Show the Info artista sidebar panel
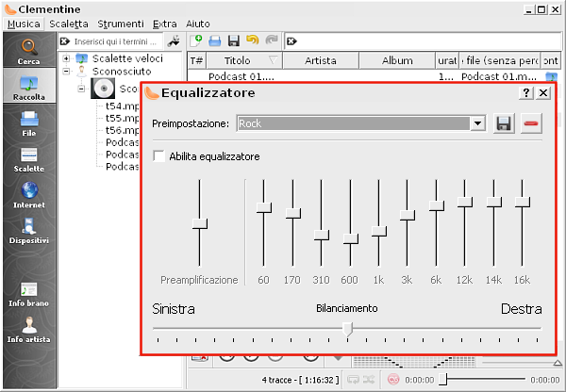The image size is (566, 392). pyautogui.click(x=29, y=330)
